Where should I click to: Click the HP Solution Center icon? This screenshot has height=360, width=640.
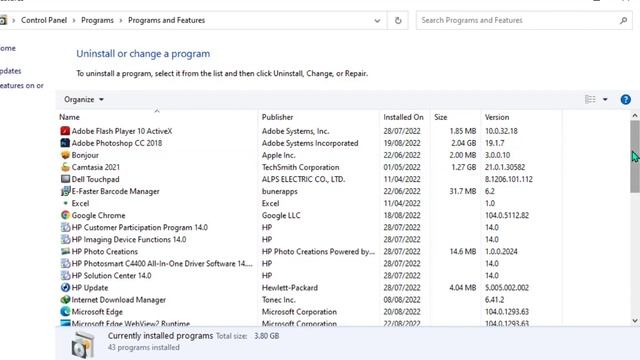click(x=65, y=276)
